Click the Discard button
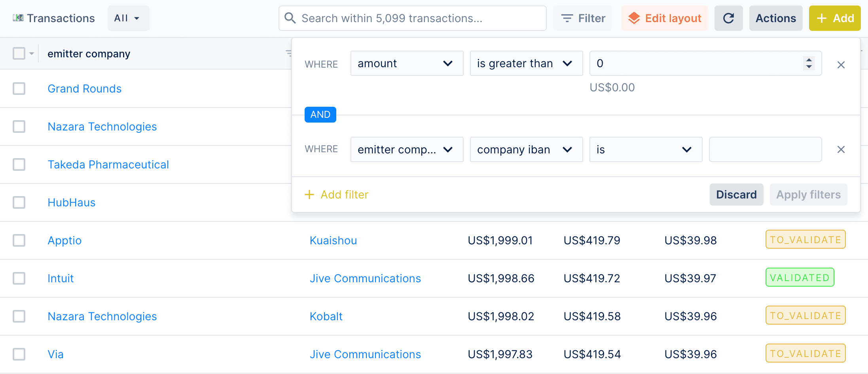 point(736,195)
